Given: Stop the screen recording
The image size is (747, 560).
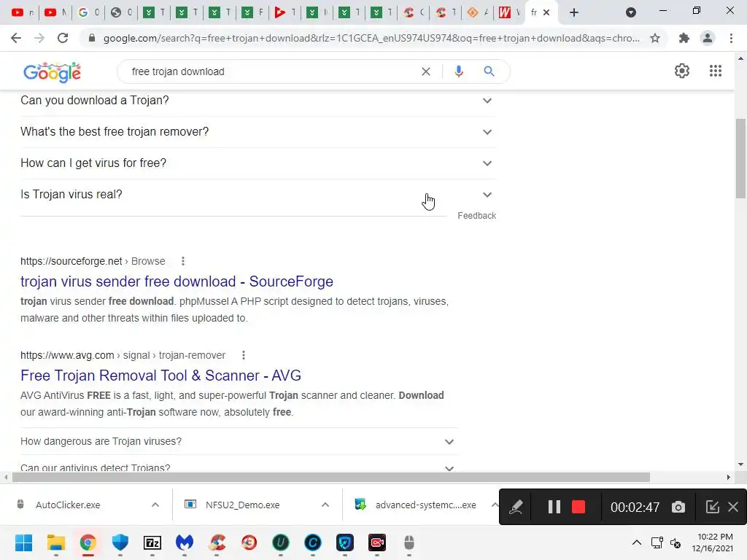Looking at the screenshot, I should pos(578,507).
